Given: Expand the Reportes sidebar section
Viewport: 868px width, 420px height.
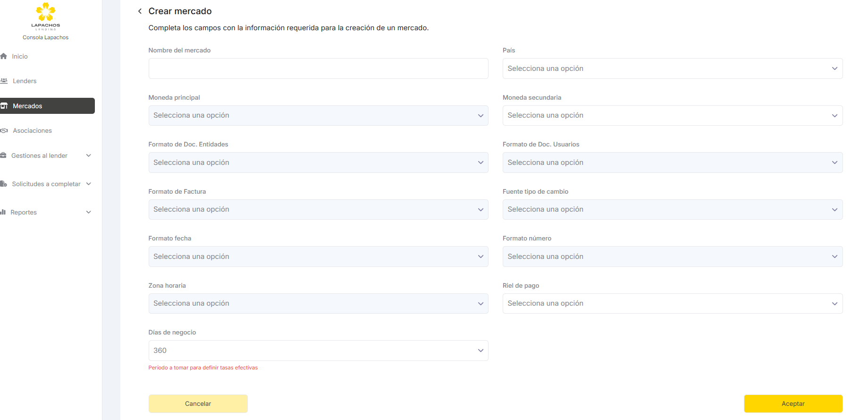Looking at the screenshot, I should (88, 212).
